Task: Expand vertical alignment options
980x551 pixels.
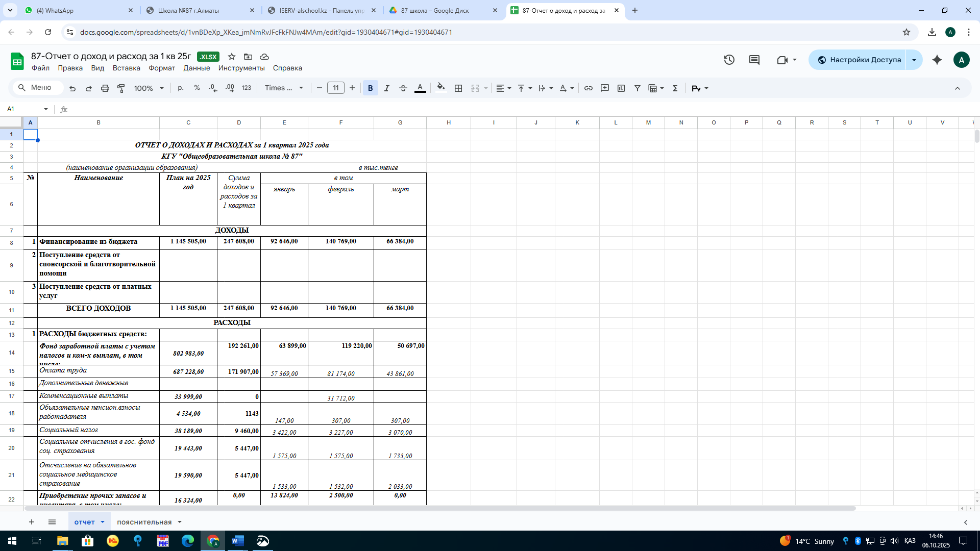Action: [525, 88]
